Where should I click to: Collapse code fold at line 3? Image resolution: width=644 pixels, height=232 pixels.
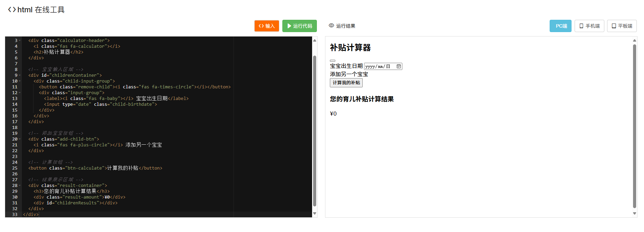click(20, 40)
